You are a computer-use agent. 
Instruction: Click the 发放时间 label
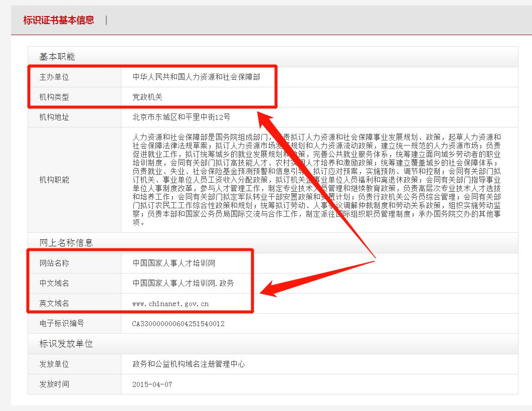[x=54, y=384]
